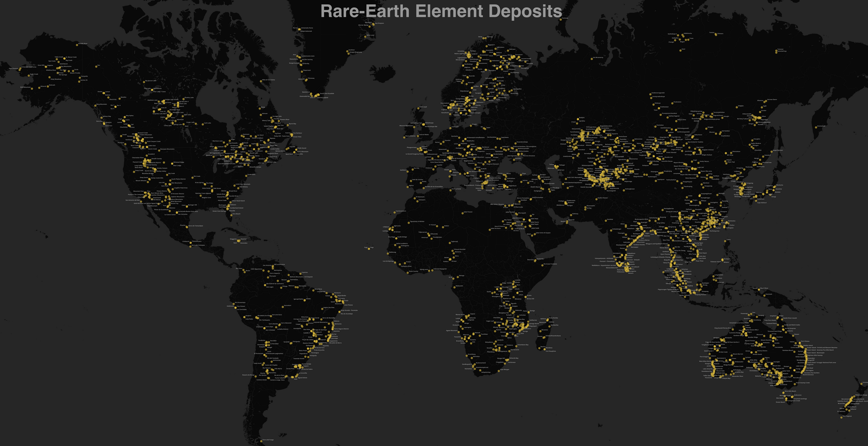This screenshot has height=446, width=868.
Task: Click the 'Pinch Swamp Creek' deposit label
Action: coord(802,382)
